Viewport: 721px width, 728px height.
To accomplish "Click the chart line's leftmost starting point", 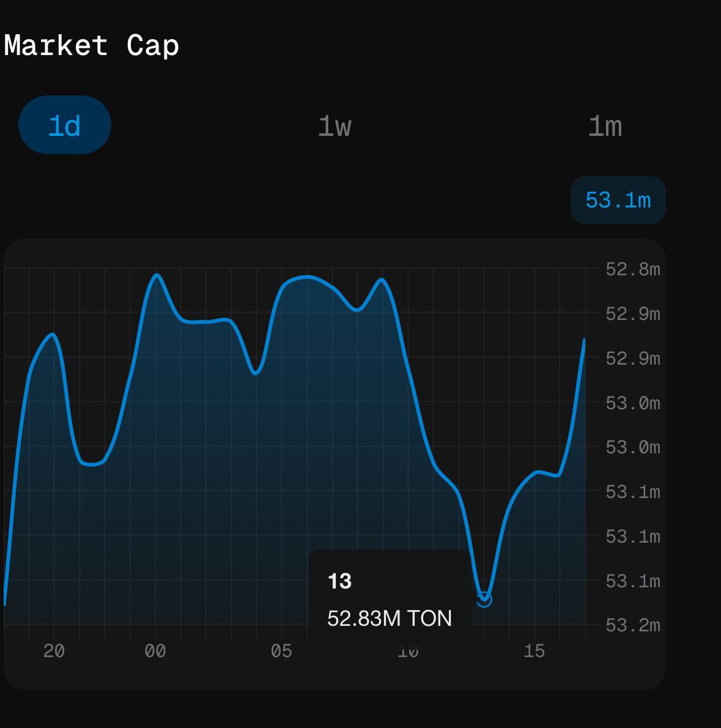I will click(x=5, y=604).
